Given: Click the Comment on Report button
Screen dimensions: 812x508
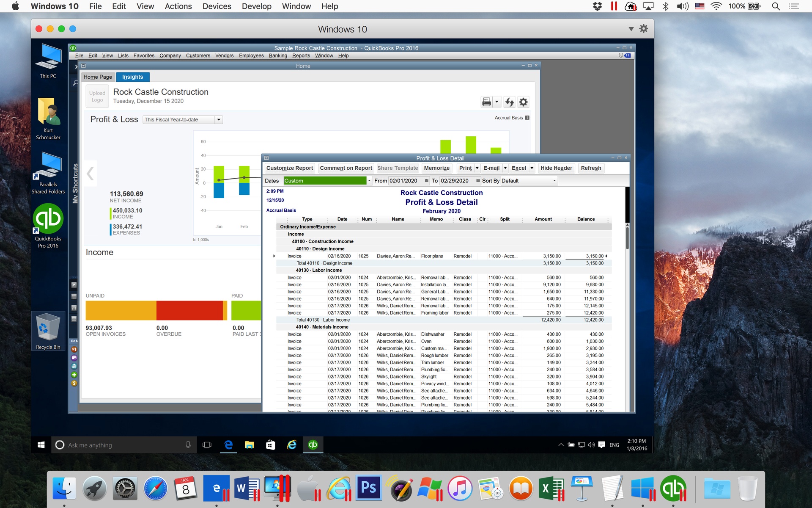Looking at the screenshot, I should click(x=346, y=168).
